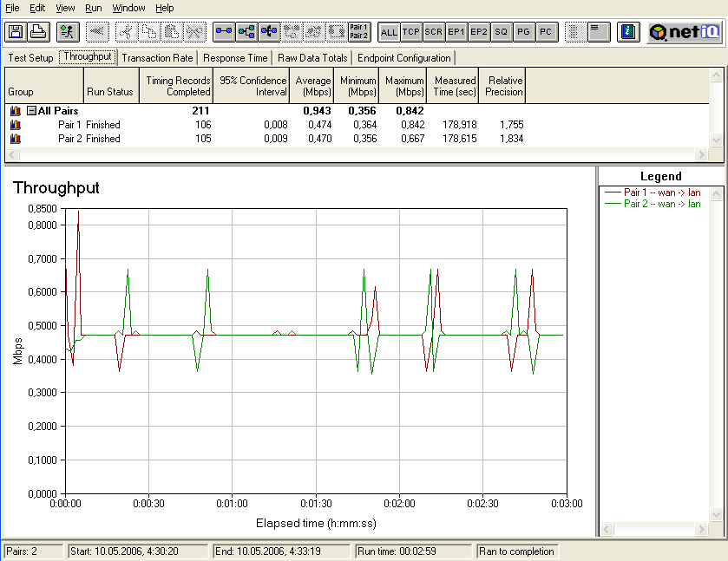The height and width of the screenshot is (561, 728).
Task: Click the Print icon in toolbar
Action: (37, 32)
